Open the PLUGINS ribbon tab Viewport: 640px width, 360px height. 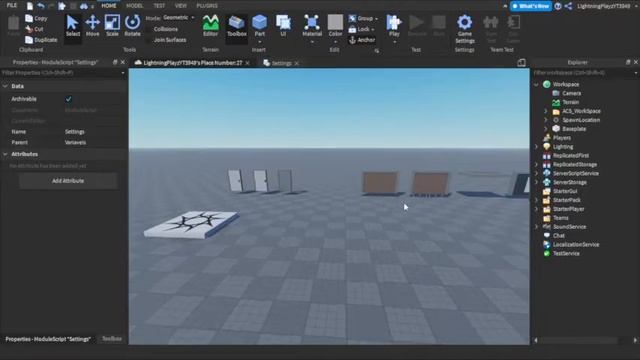pyautogui.click(x=207, y=6)
